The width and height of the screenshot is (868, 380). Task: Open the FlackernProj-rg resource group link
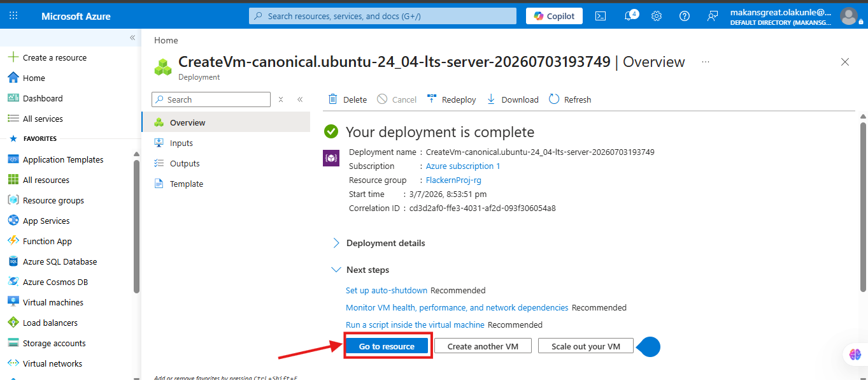point(453,180)
